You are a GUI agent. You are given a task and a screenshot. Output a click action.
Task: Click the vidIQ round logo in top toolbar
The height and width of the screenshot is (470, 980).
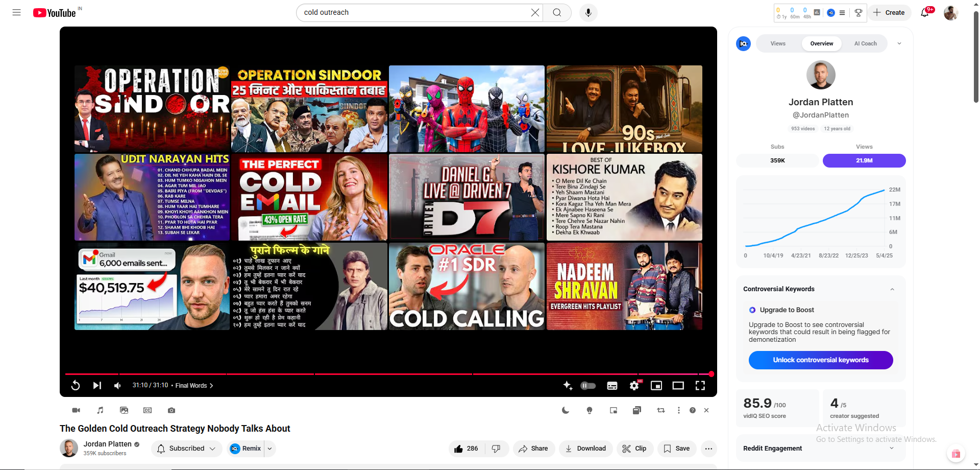[x=831, y=13]
